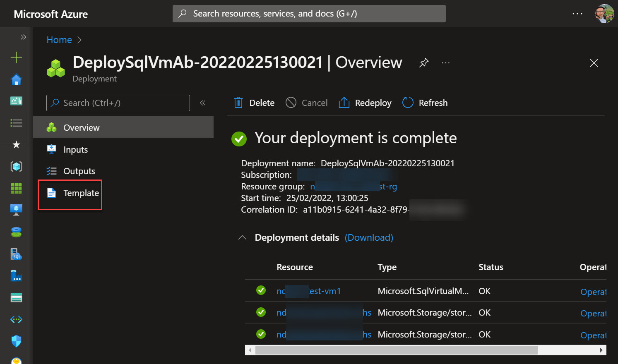Open the resource link ending est-vm1

[309, 291]
